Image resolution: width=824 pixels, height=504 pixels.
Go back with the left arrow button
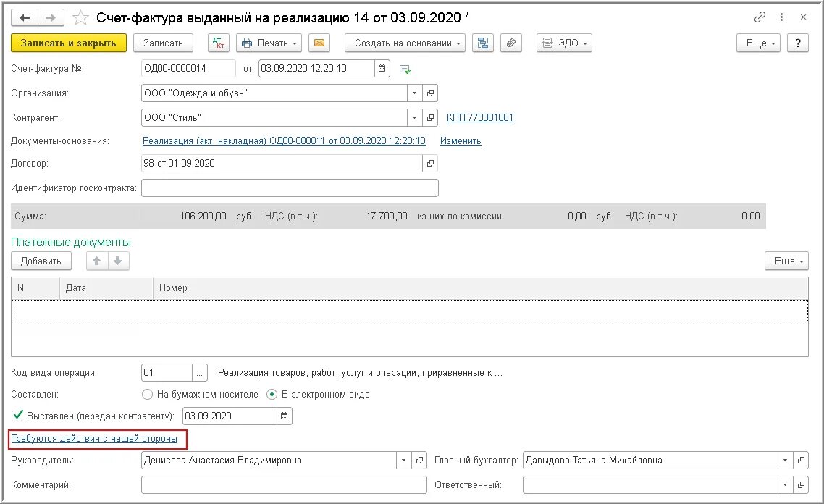coord(25,18)
